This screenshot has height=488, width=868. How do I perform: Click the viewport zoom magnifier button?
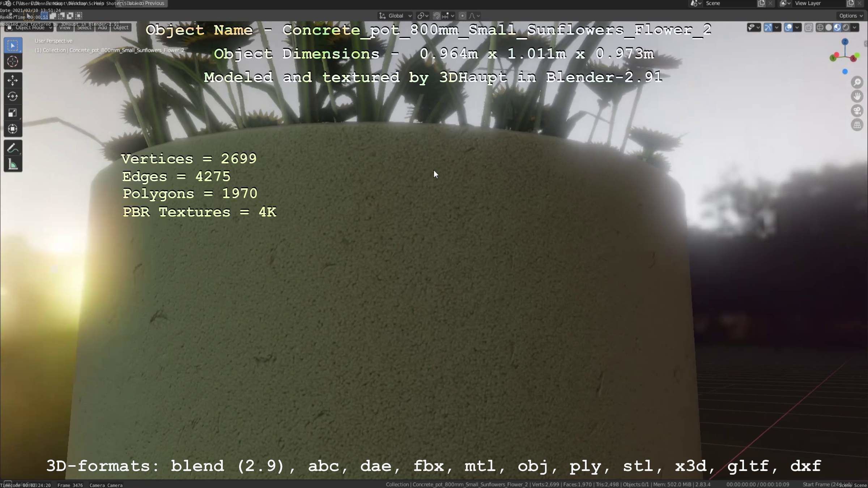pyautogui.click(x=857, y=82)
